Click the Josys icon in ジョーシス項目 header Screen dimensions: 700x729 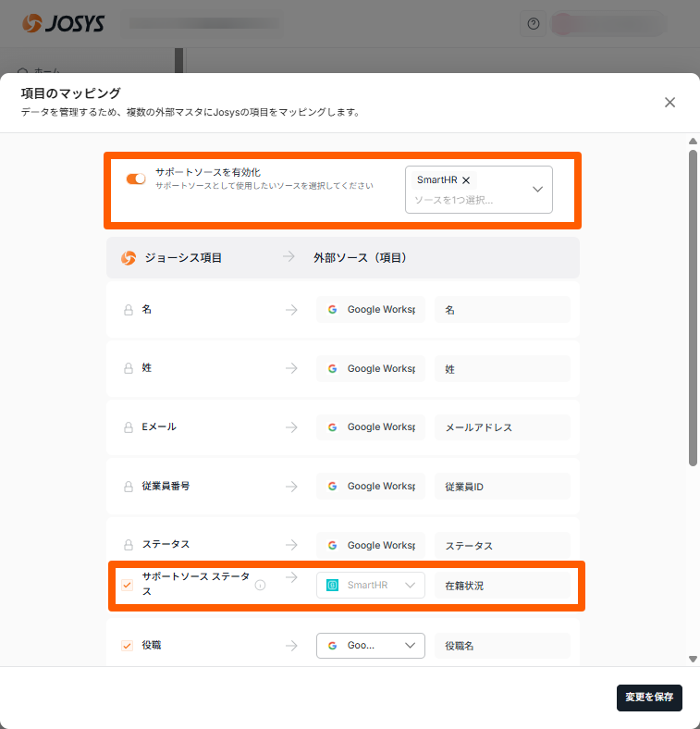click(129, 258)
